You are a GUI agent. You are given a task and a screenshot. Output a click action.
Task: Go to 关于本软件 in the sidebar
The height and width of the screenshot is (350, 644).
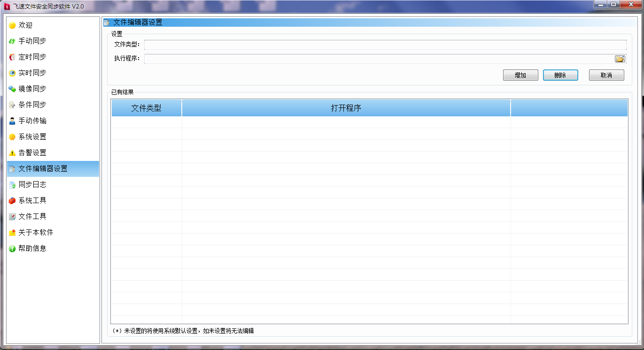click(36, 233)
